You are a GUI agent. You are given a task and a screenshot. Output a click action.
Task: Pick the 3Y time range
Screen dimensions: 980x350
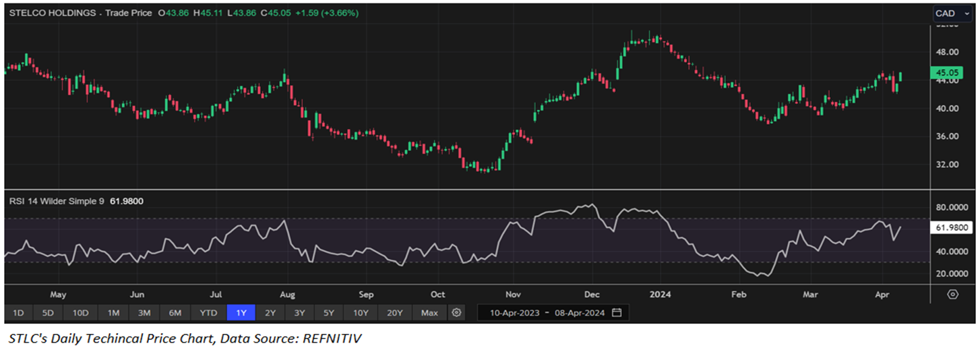(x=299, y=313)
